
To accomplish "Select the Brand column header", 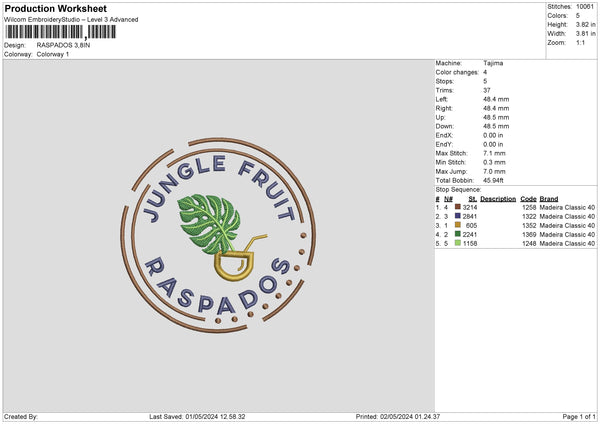I will (x=549, y=199).
